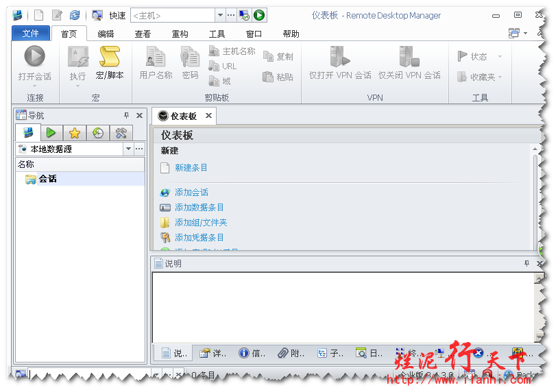The image size is (558, 392).
Task: Click the 添加数据条目 link
Action: pos(199,208)
